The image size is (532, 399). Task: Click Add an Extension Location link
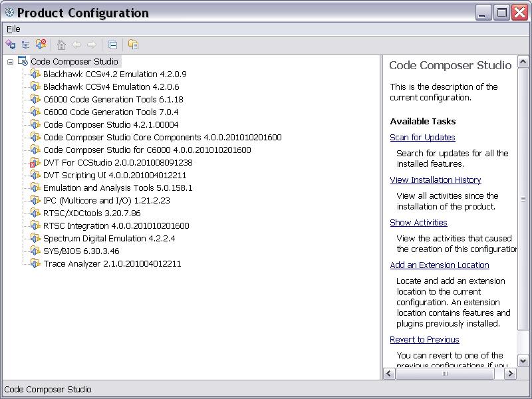[439, 265]
